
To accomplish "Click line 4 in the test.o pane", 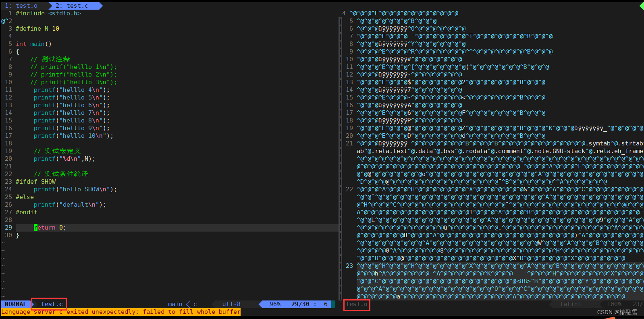I will tap(404, 13).
